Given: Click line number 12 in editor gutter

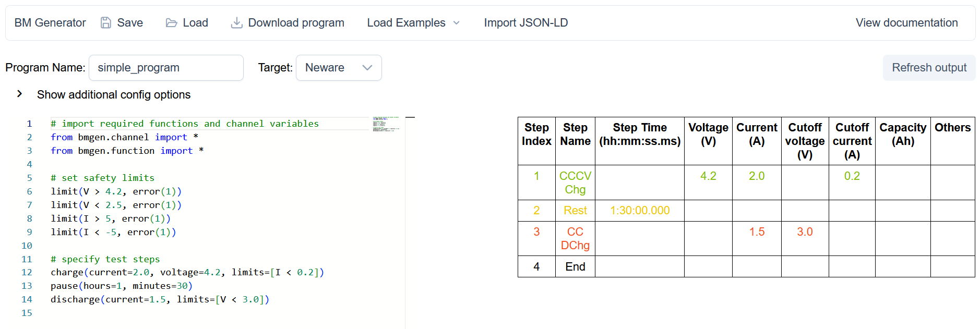Looking at the screenshot, I should pos(27,272).
